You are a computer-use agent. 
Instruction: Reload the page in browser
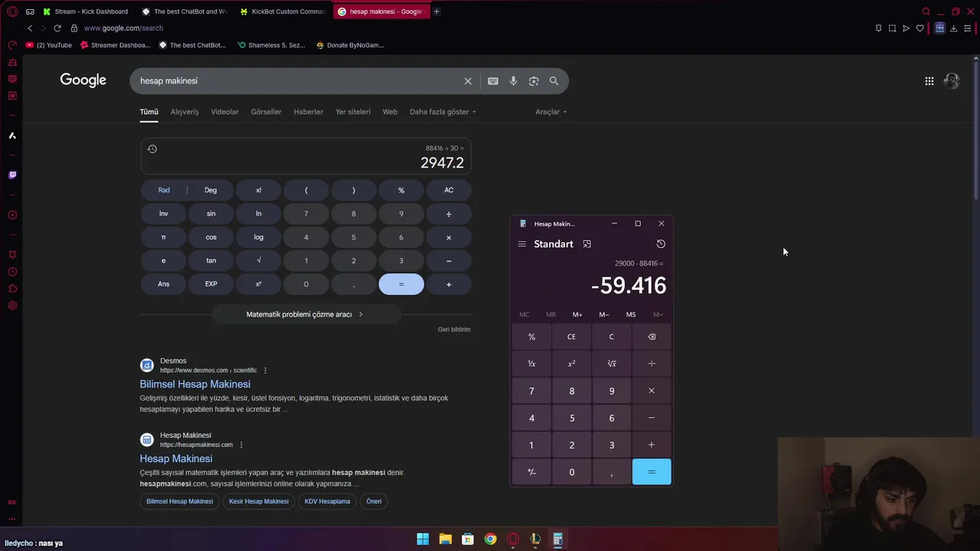point(57,28)
